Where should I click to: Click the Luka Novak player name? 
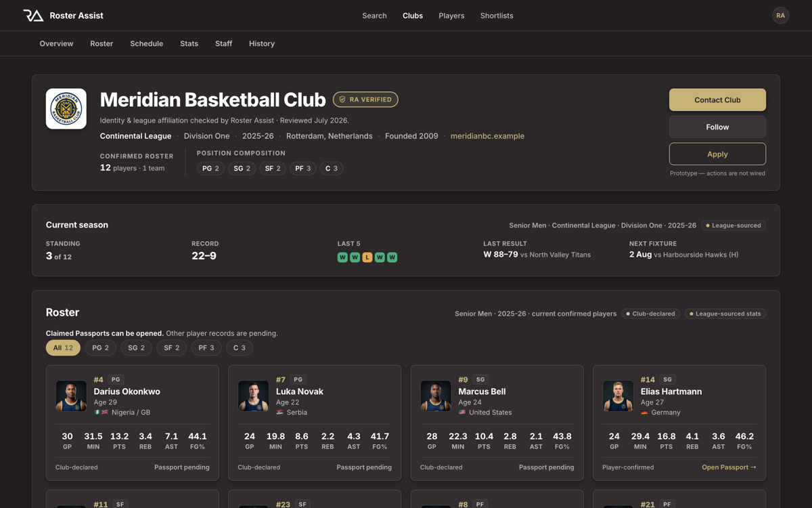click(x=300, y=391)
